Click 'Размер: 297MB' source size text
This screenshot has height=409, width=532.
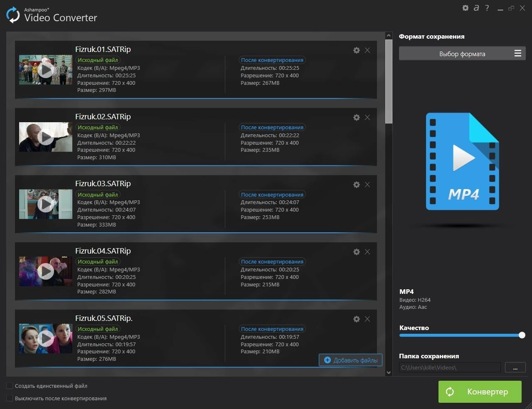(x=97, y=90)
